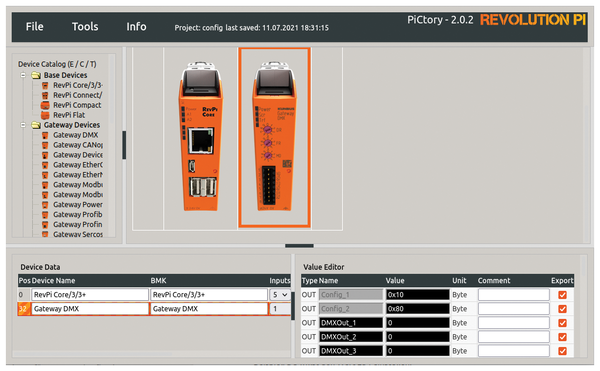Edit the RevPi Core/3/3+ BMK field

tap(209, 295)
